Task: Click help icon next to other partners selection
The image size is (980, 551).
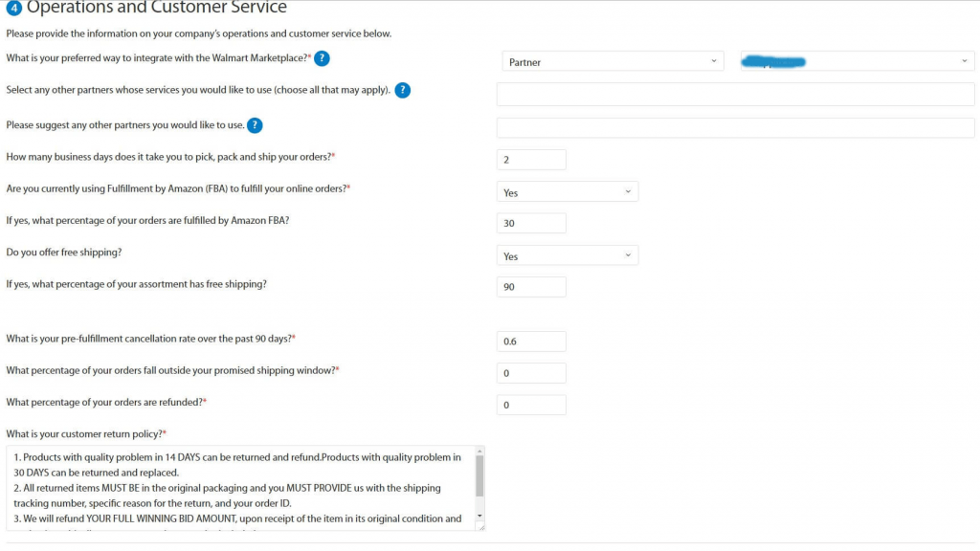Action: [403, 90]
